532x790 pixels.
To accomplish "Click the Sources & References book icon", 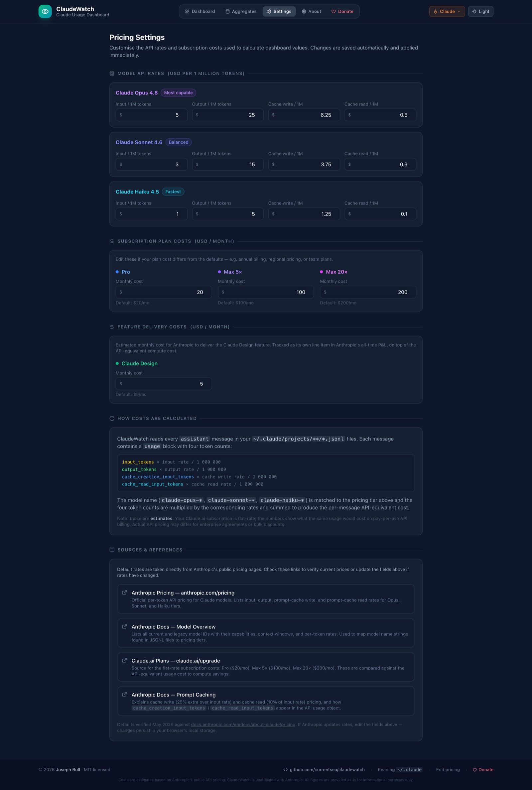I will click(x=112, y=550).
